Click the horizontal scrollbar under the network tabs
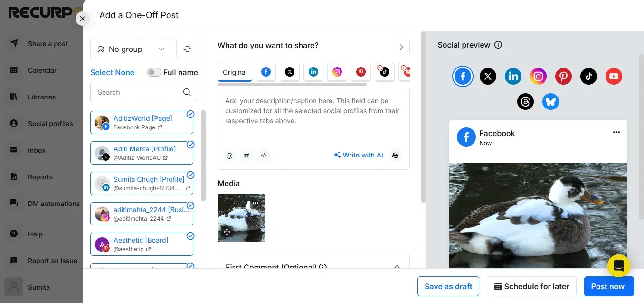 (292, 85)
